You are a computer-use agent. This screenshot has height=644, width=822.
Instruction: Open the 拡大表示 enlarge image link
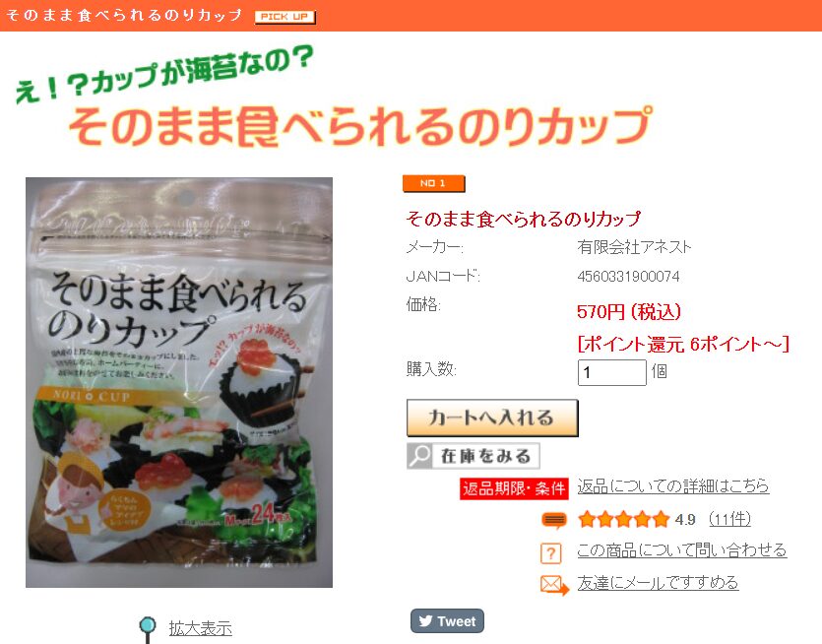(x=200, y=627)
